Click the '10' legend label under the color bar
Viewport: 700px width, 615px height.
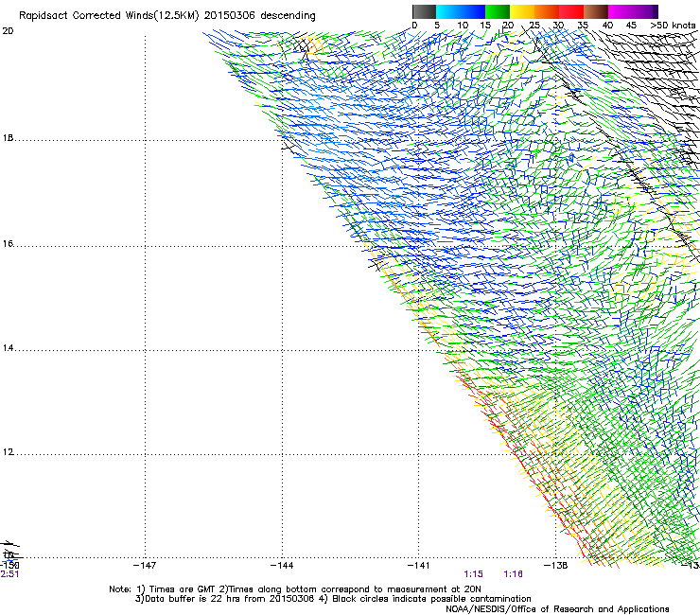point(463,26)
